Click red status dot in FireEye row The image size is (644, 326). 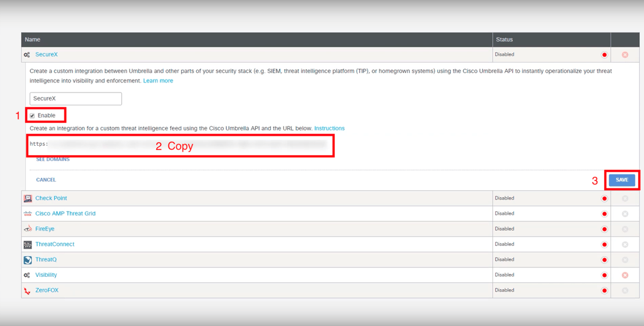tap(604, 229)
